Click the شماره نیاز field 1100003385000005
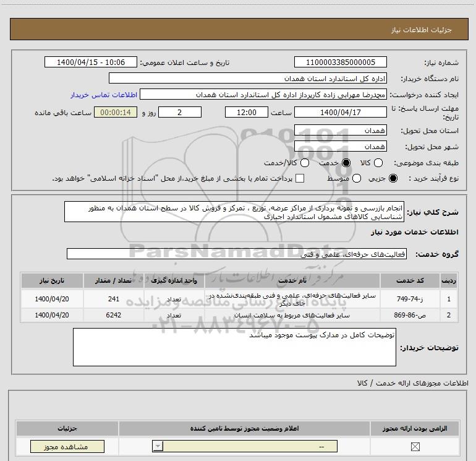This screenshot has width=476, height=461. 340,62
